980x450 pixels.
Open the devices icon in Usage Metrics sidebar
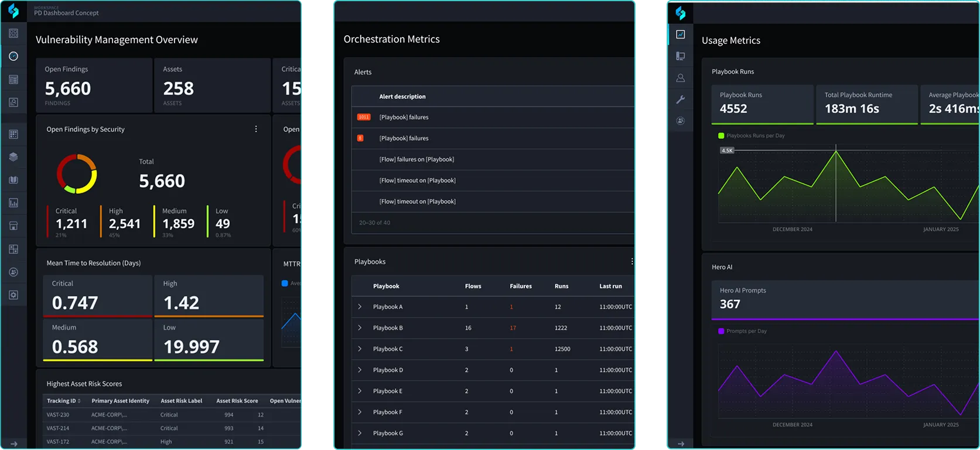[680, 56]
